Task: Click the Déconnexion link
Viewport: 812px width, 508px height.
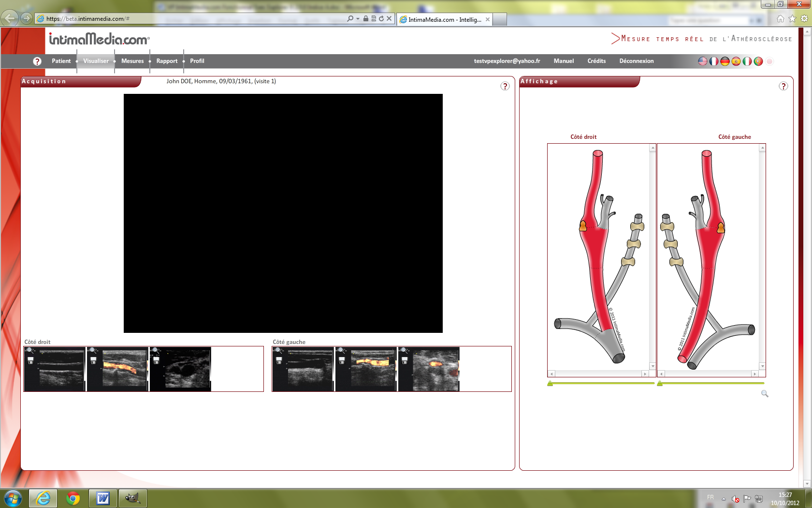Action: (x=636, y=61)
